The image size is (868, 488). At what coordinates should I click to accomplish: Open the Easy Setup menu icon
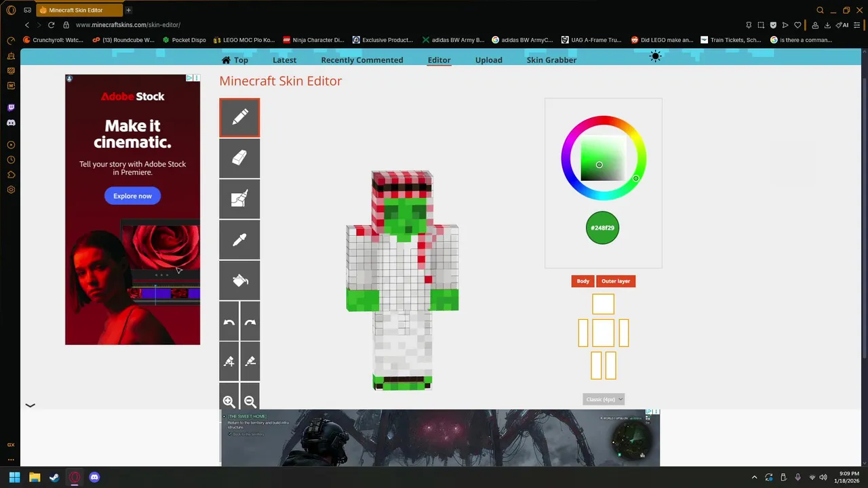coord(858,25)
